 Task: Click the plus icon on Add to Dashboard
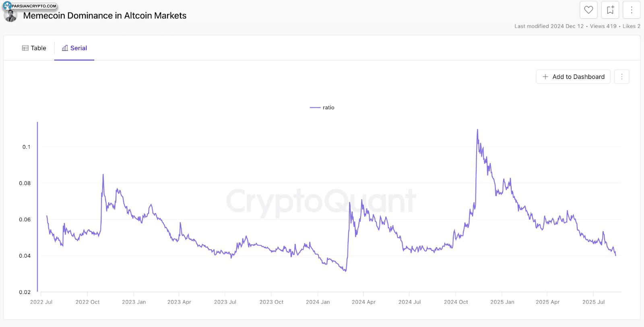[x=545, y=77]
